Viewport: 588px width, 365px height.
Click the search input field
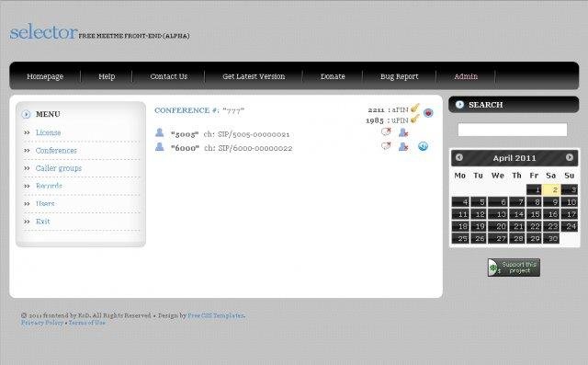tap(513, 130)
